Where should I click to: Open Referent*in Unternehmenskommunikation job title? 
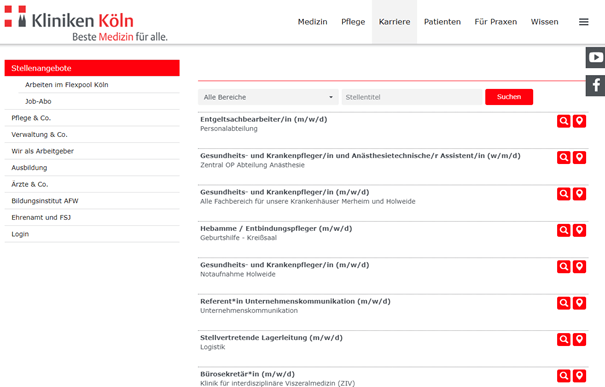(295, 301)
